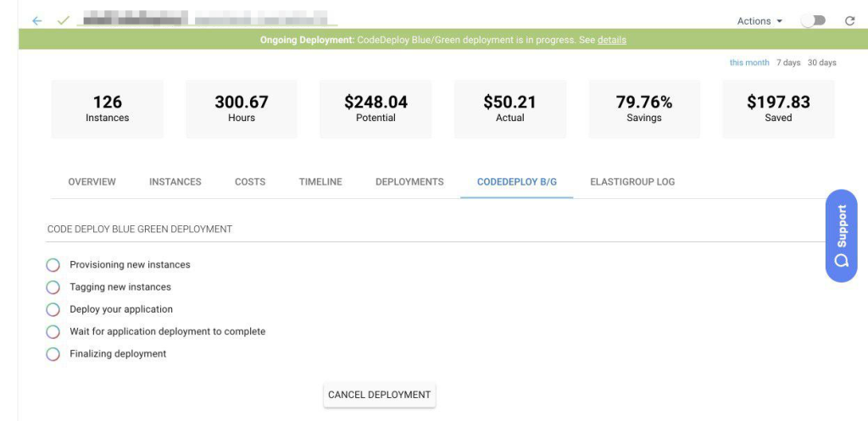This screenshot has height=421, width=868.
Task: Click the Finalizing deployment status circle
Action: click(53, 354)
